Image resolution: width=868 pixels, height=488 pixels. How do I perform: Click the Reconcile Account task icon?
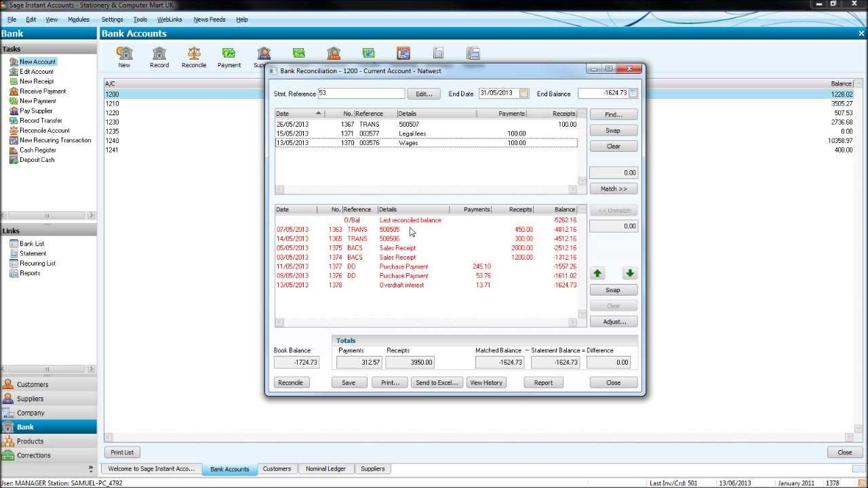click(14, 130)
